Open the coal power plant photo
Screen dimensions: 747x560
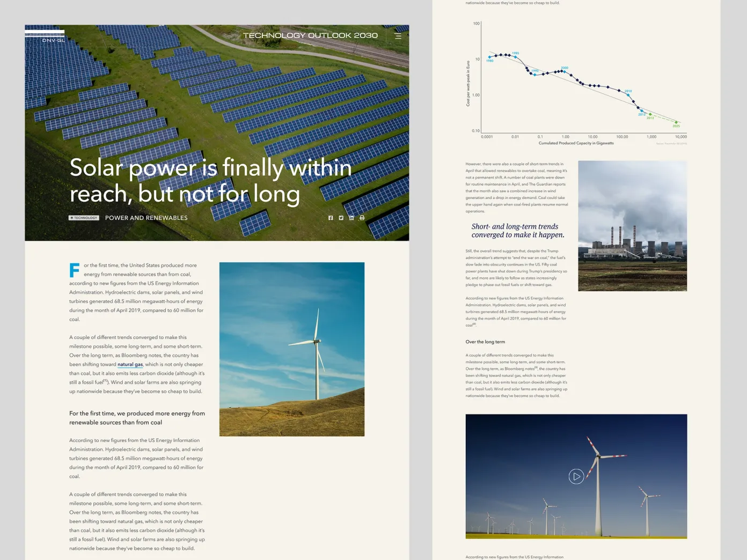(x=632, y=226)
